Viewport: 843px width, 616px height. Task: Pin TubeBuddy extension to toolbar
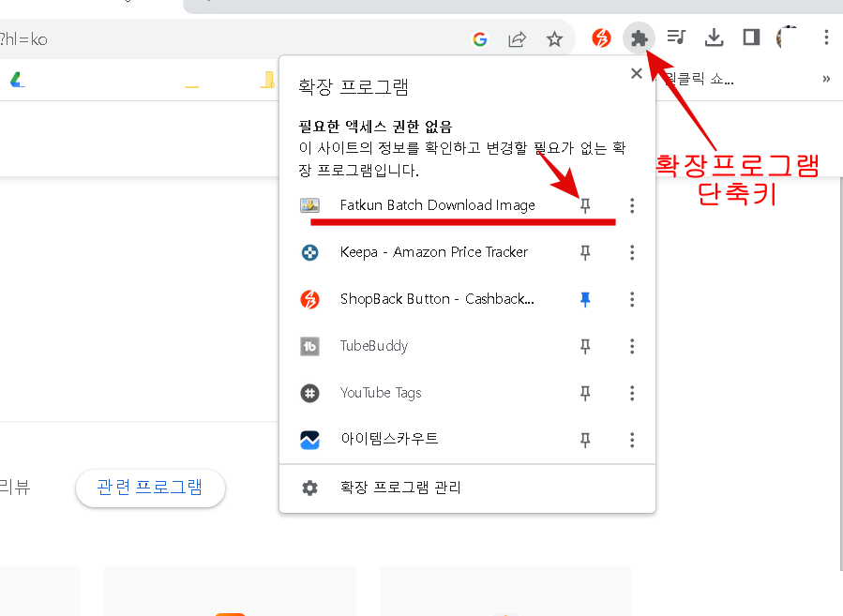pos(585,346)
